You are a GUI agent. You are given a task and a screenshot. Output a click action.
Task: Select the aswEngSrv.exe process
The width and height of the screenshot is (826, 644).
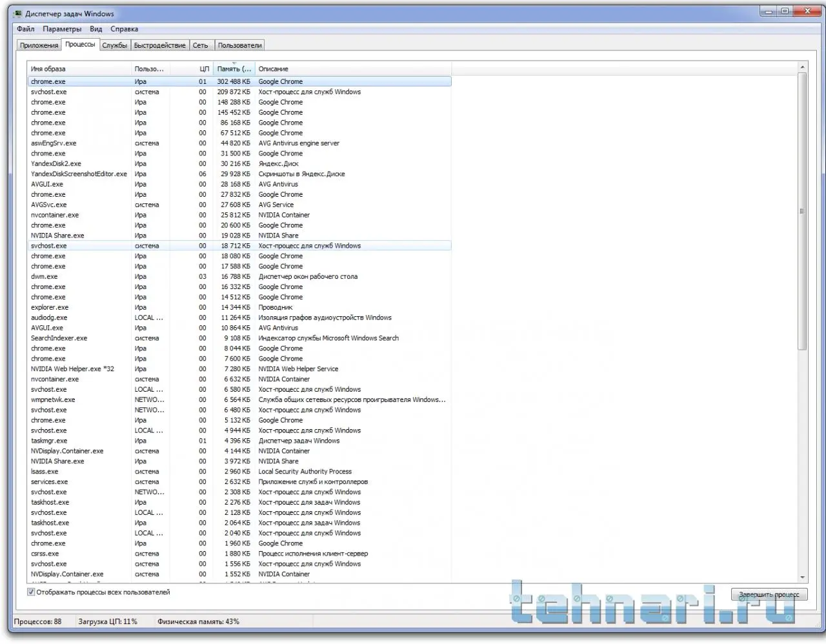[x=239, y=143]
